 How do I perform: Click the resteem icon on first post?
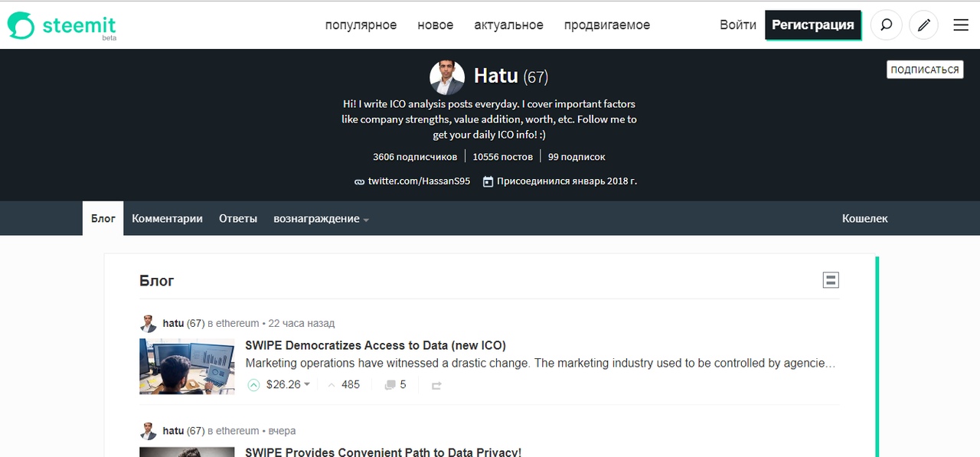coord(436,386)
